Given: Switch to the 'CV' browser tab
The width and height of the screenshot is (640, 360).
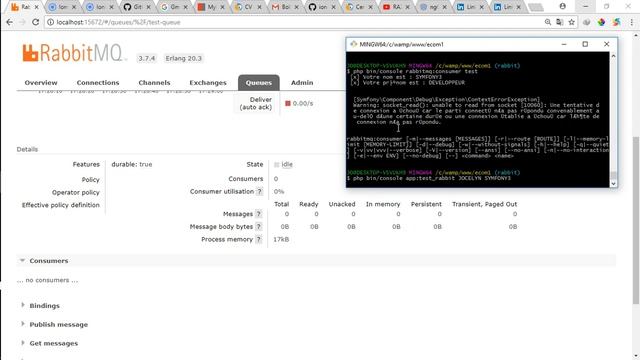Looking at the screenshot, I should (x=247, y=7).
